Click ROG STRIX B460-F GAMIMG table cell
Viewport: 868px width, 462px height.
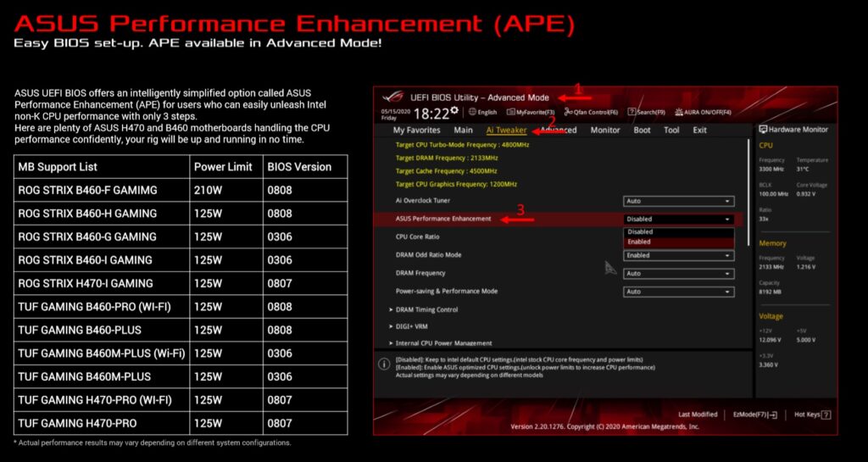tap(102, 191)
